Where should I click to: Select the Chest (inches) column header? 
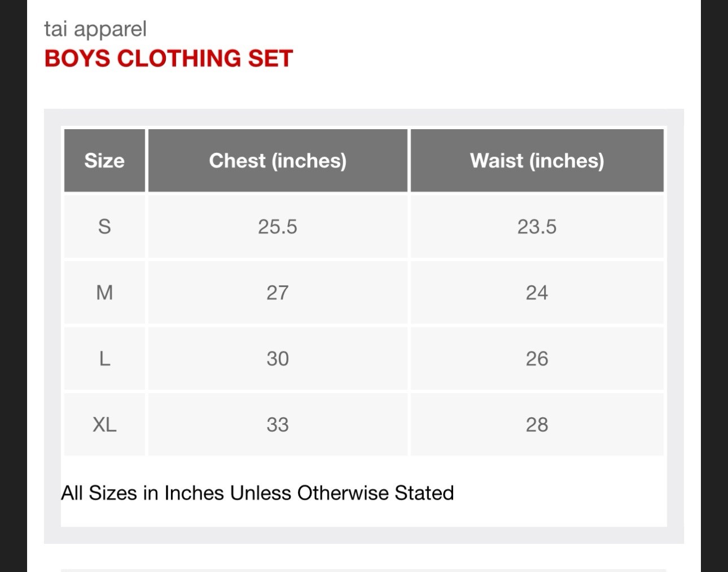278,160
